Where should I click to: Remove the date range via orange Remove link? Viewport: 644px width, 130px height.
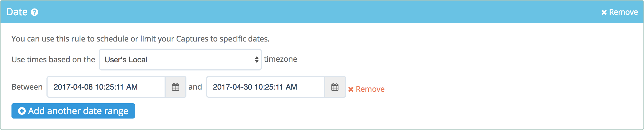(366, 89)
